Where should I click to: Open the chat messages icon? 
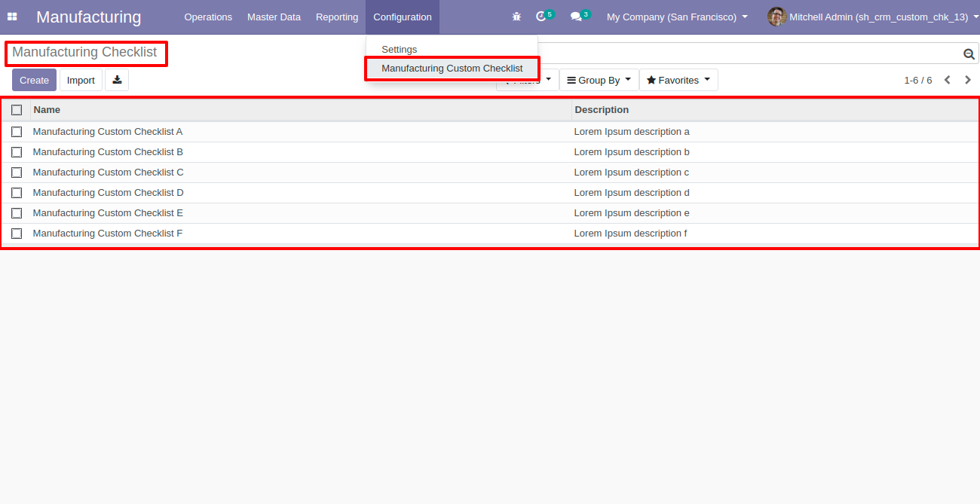pyautogui.click(x=576, y=17)
